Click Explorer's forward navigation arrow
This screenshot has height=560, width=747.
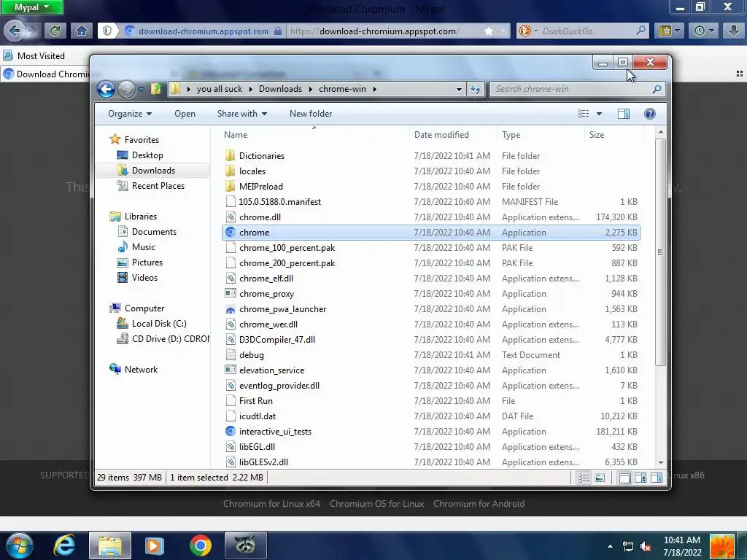point(126,89)
